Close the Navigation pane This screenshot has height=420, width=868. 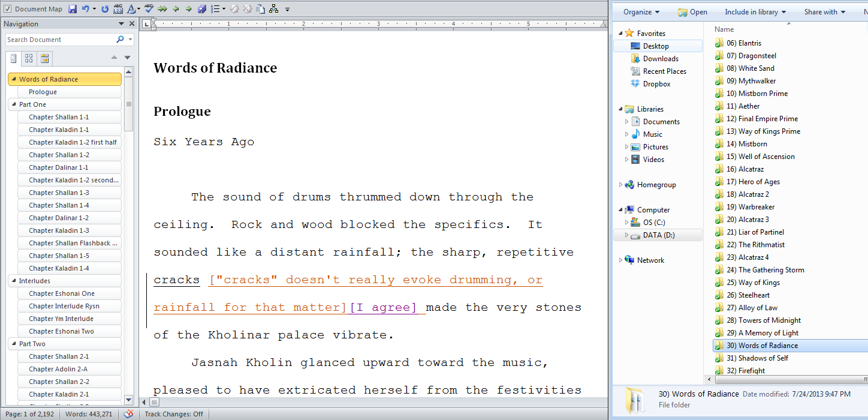132,24
